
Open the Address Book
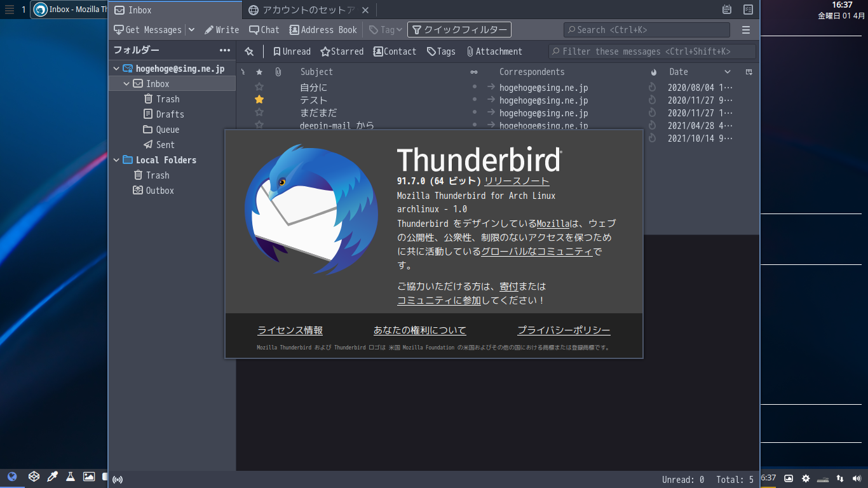click(323, 30)
